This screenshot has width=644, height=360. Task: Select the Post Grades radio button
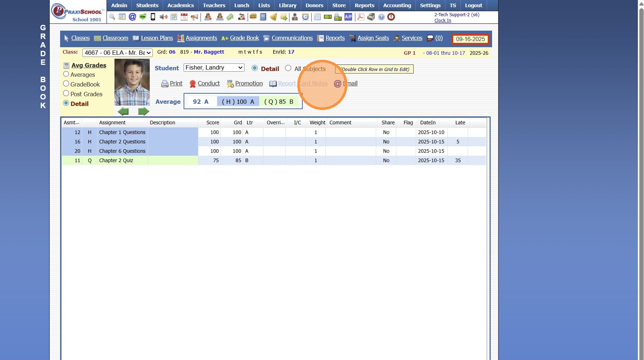pyautogui.click(x=66, y=94)
